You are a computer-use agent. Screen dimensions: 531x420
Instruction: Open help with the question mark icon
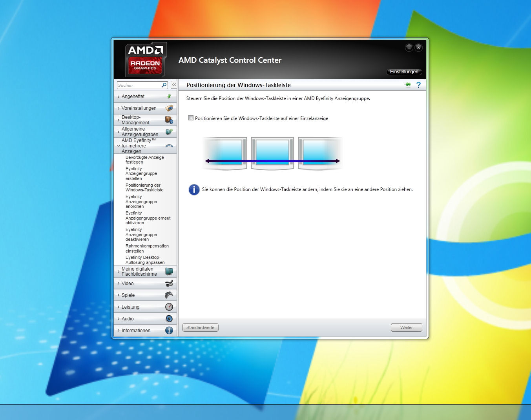(x=418, y=85)
